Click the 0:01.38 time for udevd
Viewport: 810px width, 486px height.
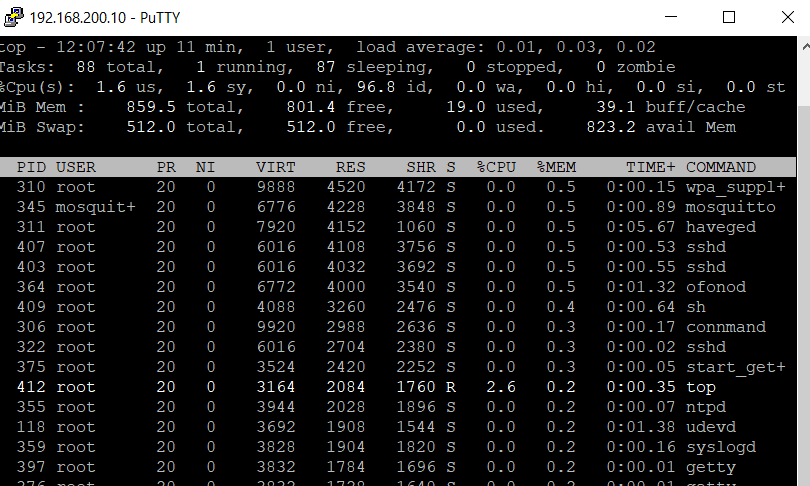coord(641,427)
